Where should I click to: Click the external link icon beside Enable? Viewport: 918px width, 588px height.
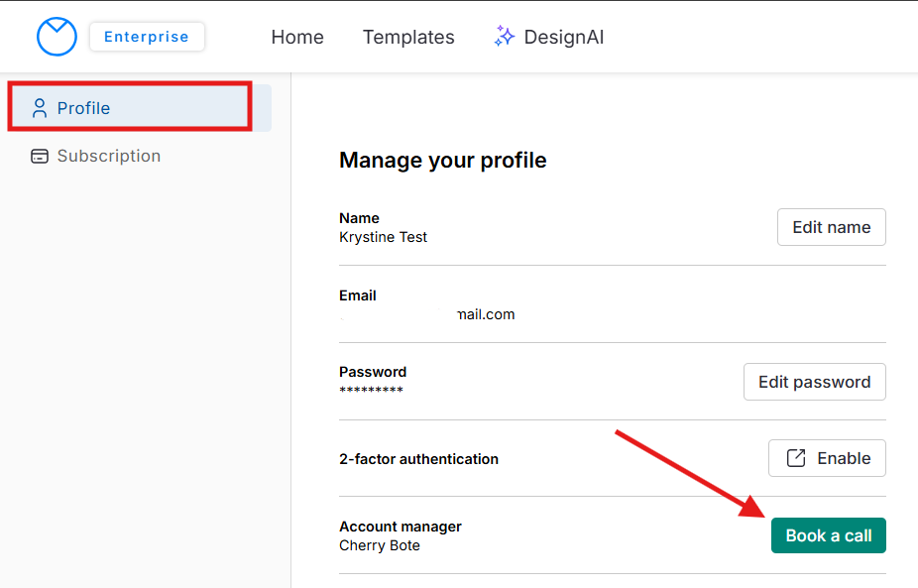(x=796, y=458)
